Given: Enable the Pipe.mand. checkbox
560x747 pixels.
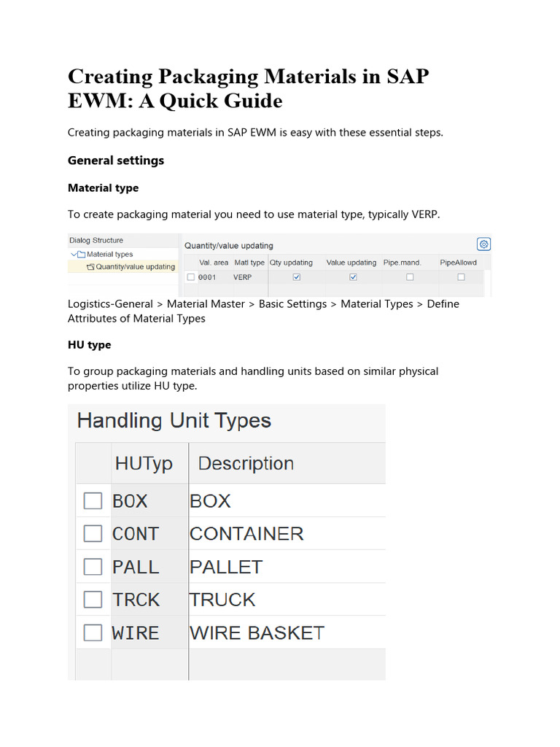Looking at the screenshot, I should (x=410, y=277).
